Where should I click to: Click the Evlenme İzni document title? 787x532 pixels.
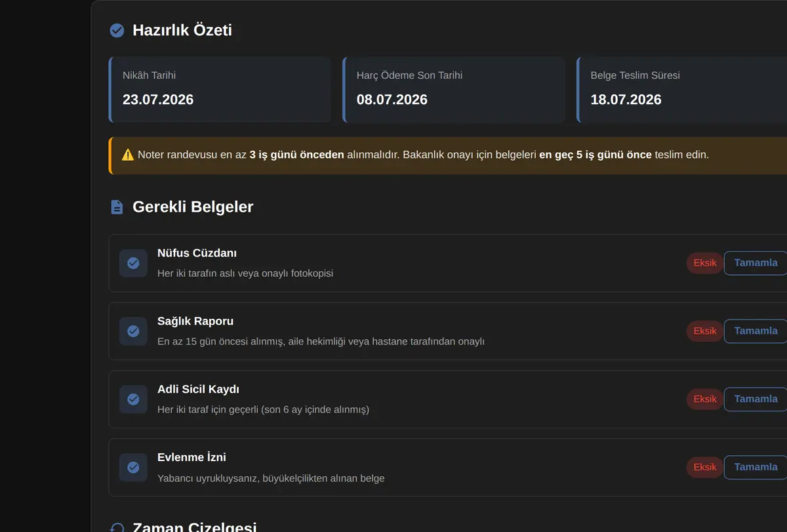192,457
